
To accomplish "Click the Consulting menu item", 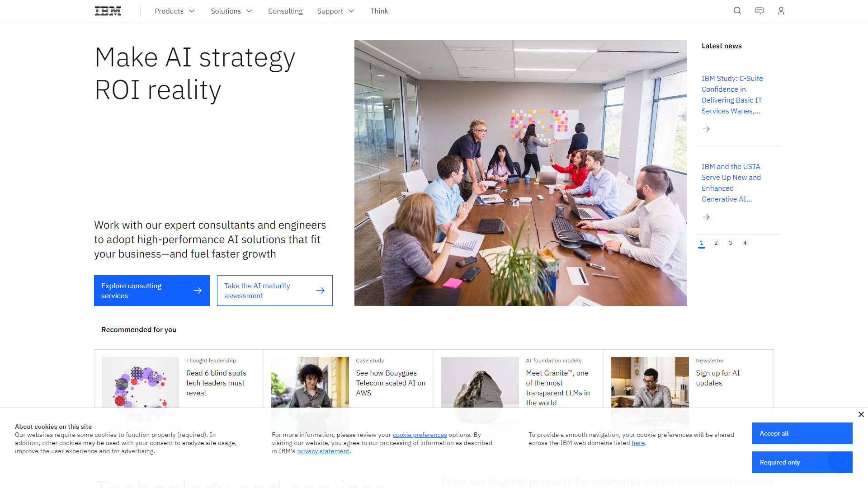I will [285, 11].
